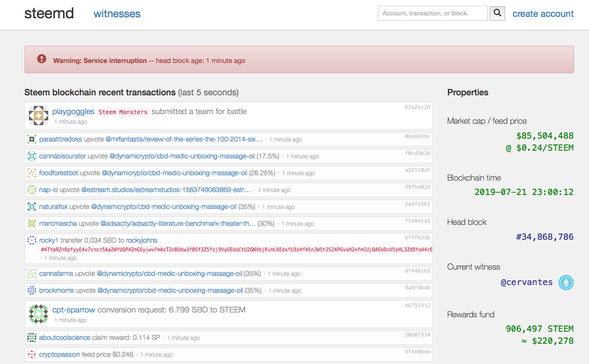Open cpt-sparrow account link
Viewport: 589px width, 364px height.
[74, 310]
